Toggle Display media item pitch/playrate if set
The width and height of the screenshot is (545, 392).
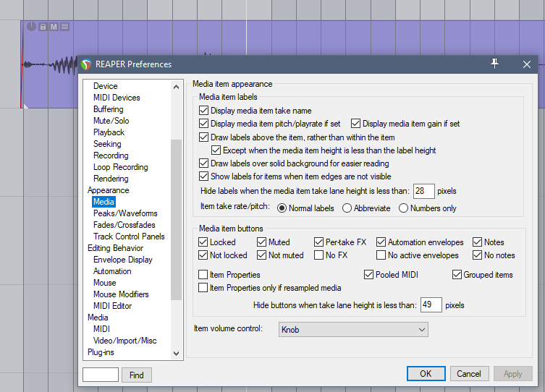point(203,124)
